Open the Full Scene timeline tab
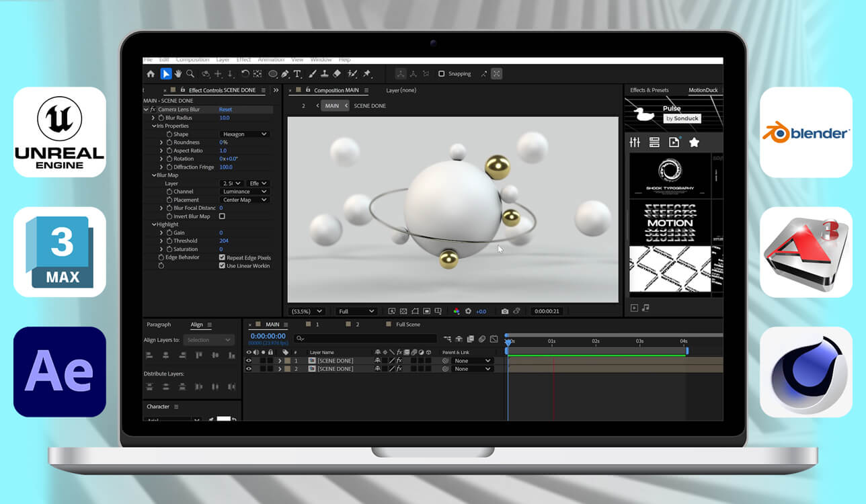 click(x=408, y=325)
